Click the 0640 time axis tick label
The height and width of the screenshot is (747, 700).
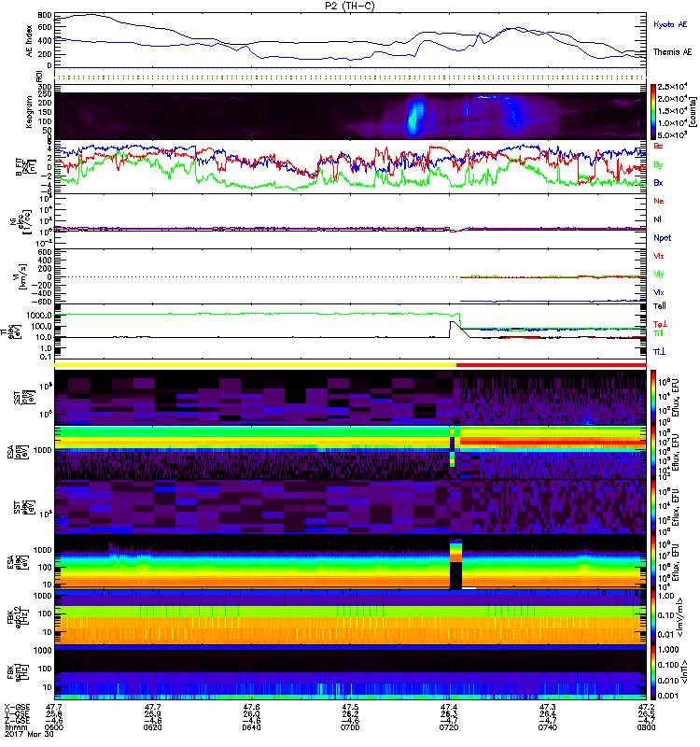(x=251, y=727)
